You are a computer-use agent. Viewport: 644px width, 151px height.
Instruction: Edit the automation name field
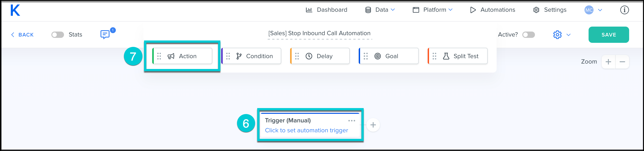pyautogui.click(x=319, y=33)
